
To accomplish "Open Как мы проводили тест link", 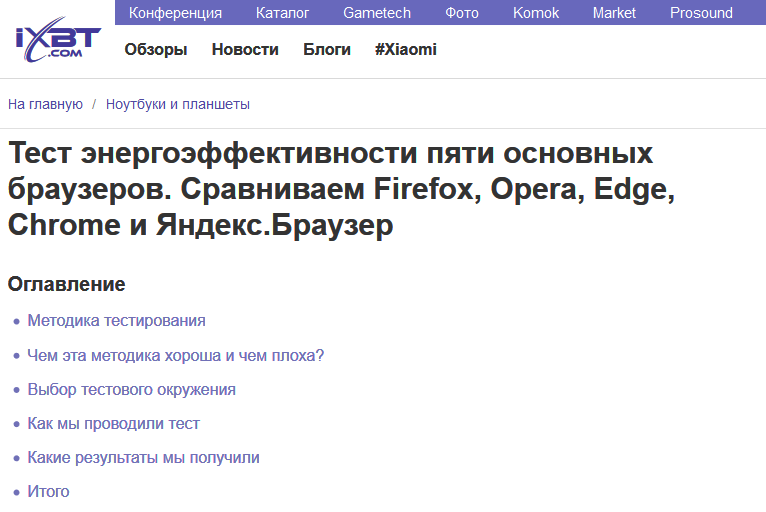I will click(113, 424).
